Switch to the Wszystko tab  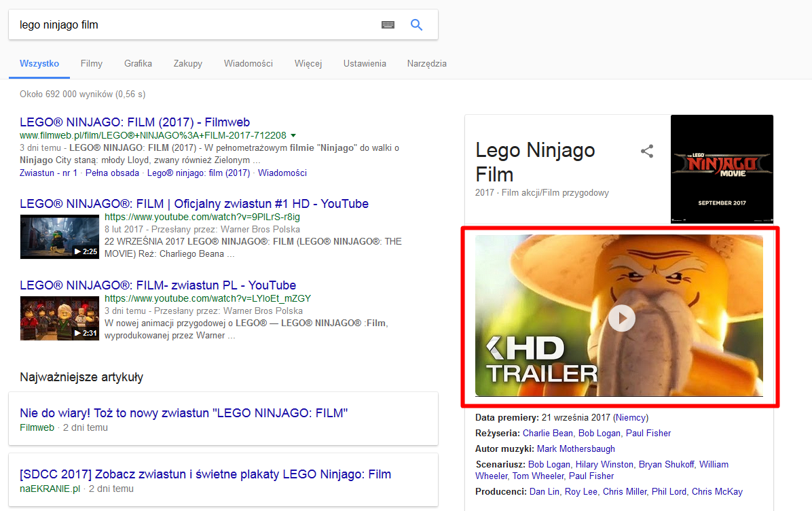[39, 63]
